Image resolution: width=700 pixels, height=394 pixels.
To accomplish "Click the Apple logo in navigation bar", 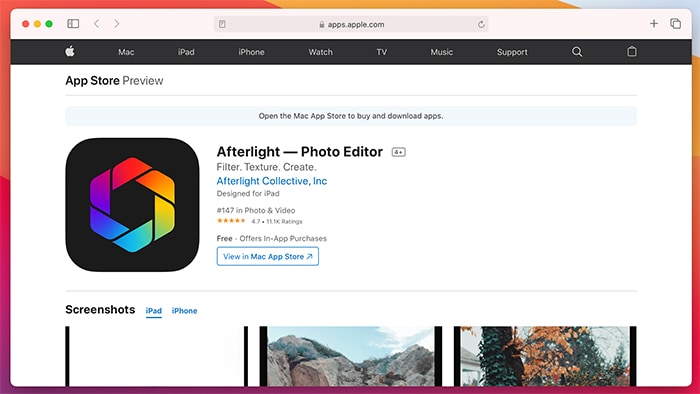I will [70, 52].
